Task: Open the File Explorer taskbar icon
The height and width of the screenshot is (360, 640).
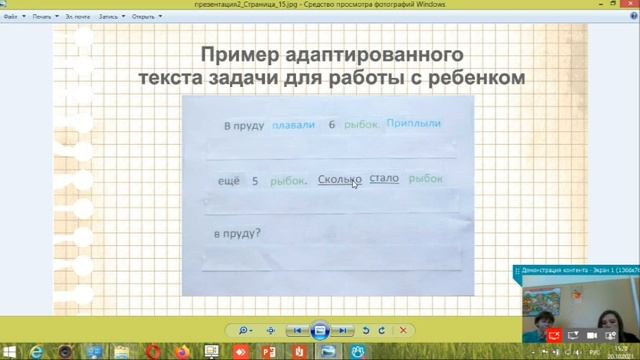Action: (x=122, y=352)
